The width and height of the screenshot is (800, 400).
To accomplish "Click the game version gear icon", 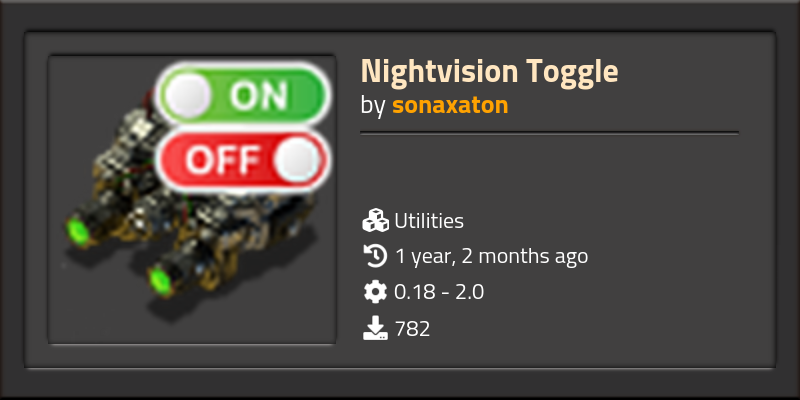I will (376, 292).
